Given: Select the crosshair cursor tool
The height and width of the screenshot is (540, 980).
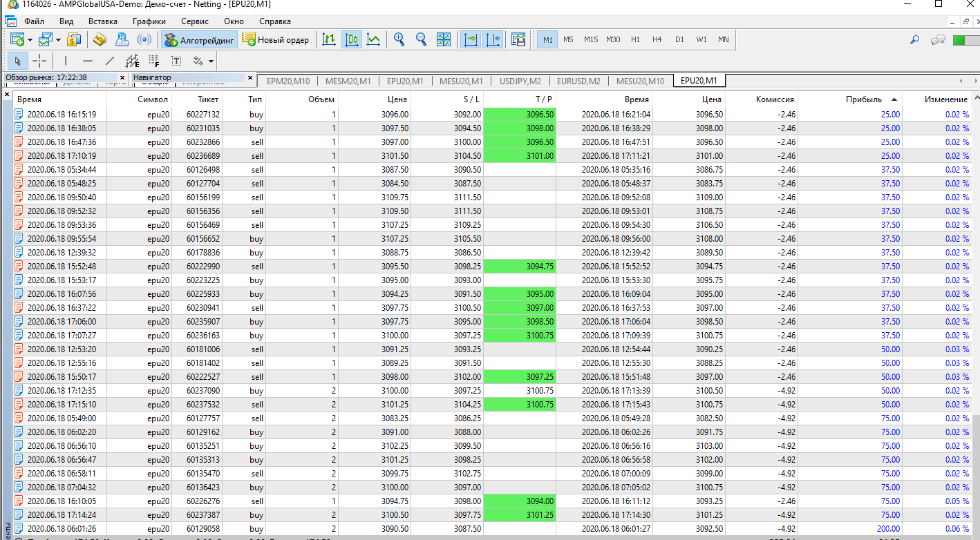Looking at the screenshot, I should click(x=39, y=61).
